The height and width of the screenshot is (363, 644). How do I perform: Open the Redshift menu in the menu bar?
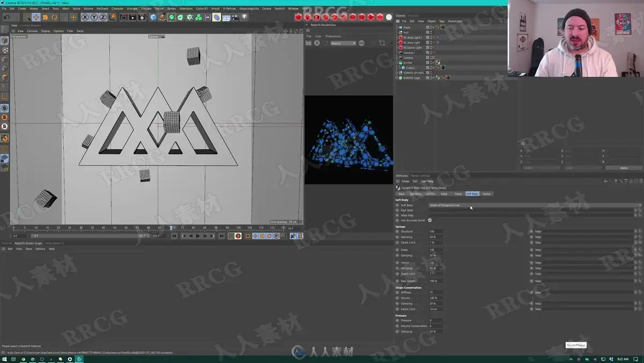pos(280,9)
